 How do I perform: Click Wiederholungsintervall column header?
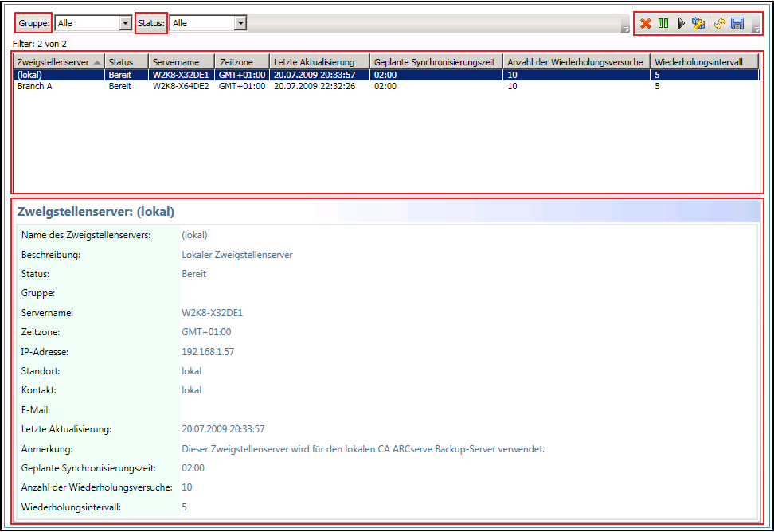point(705,61)
